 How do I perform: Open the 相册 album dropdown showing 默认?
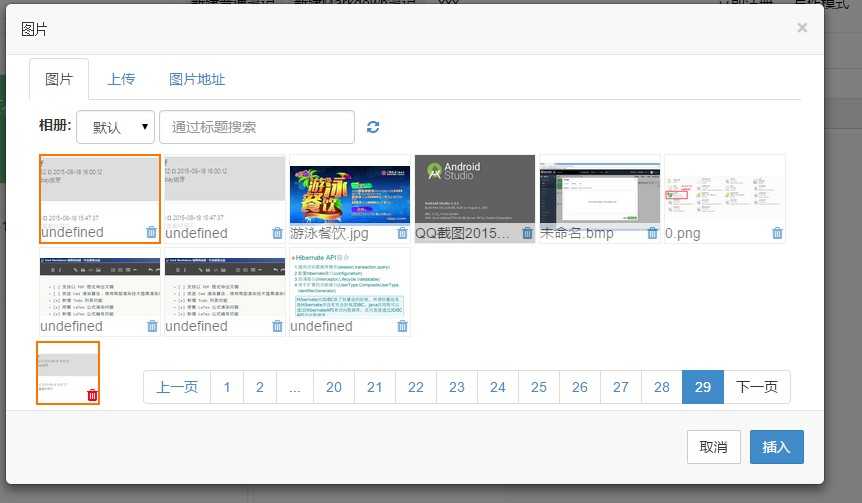(x=115, y=127)
